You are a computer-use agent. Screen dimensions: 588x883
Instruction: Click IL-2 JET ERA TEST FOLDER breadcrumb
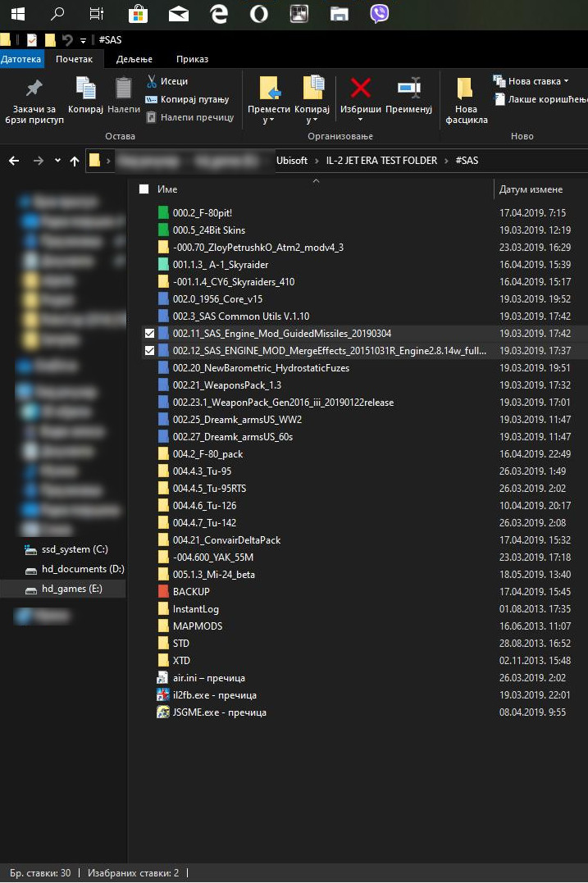(x=381, y=161)
